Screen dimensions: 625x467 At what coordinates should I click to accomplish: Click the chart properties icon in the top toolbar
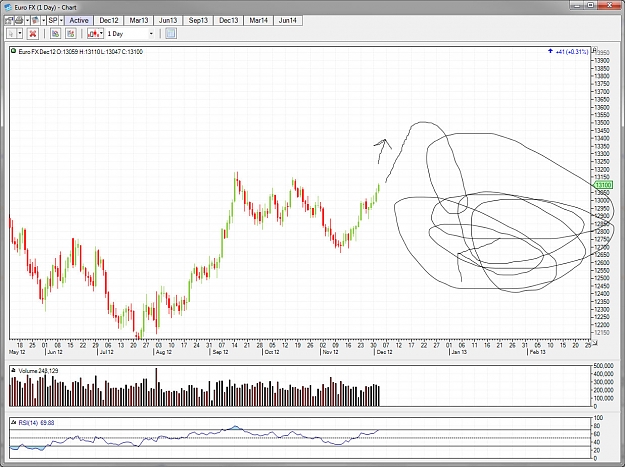[x=9, y=20]
